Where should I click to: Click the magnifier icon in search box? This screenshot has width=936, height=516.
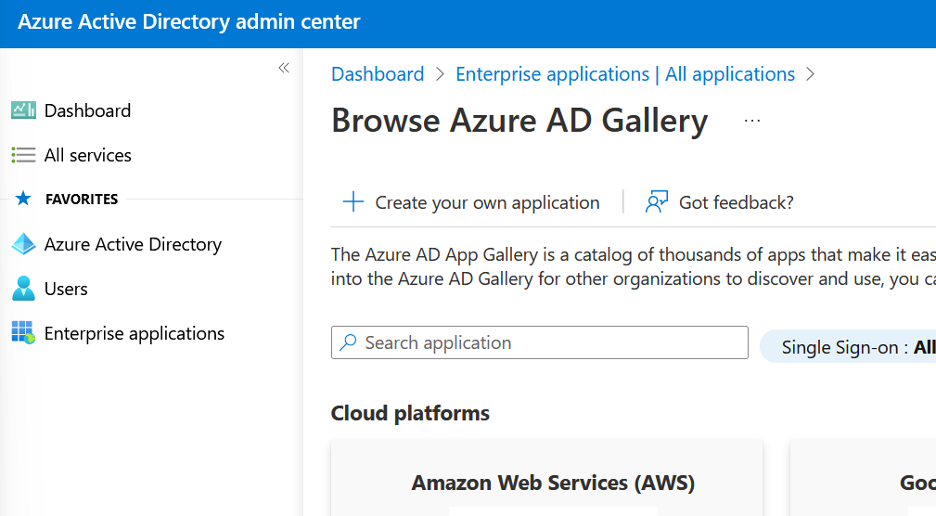[348, 343]
